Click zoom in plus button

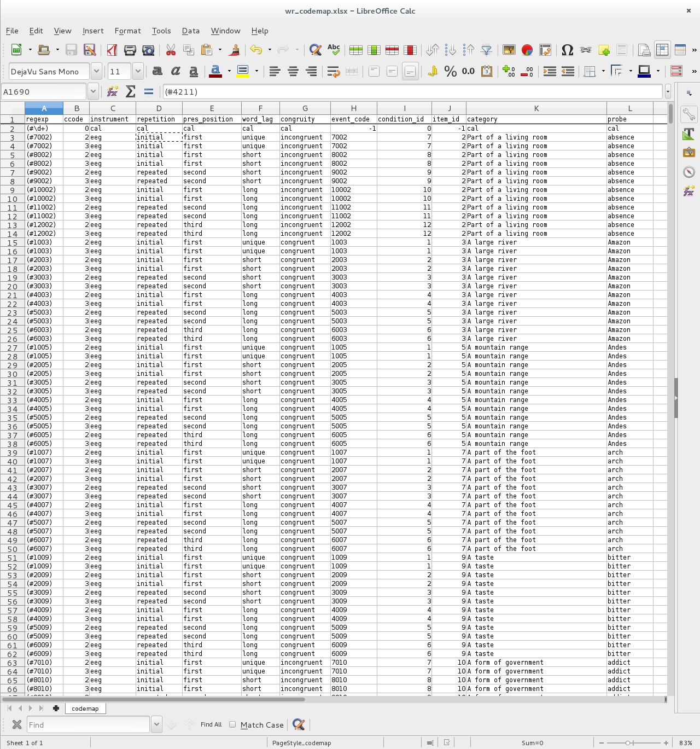666,743
